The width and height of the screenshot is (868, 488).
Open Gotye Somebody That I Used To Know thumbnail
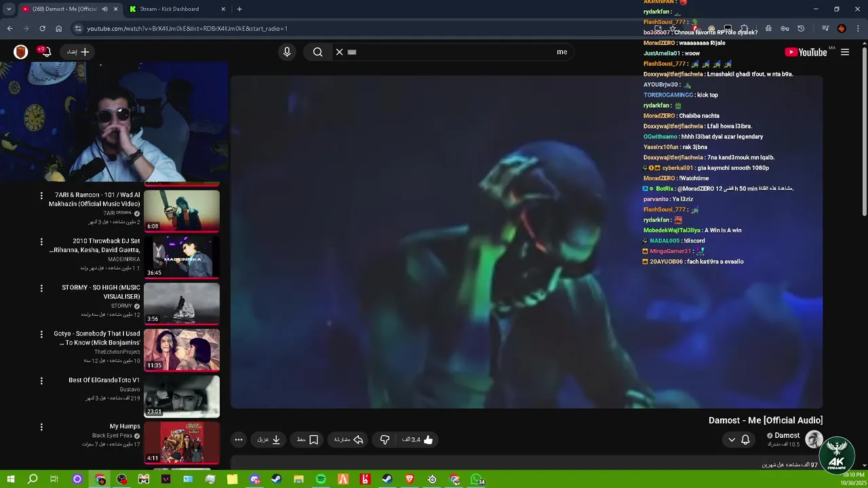coord(182,350)
